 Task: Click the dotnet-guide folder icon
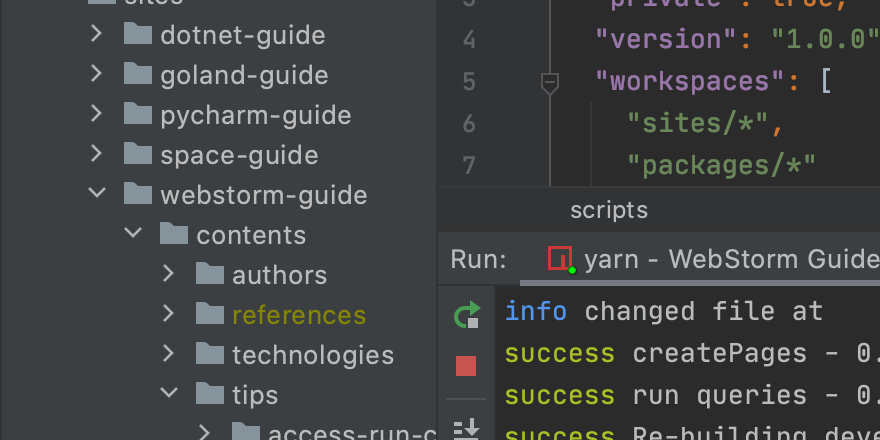[x=137, y=35]
